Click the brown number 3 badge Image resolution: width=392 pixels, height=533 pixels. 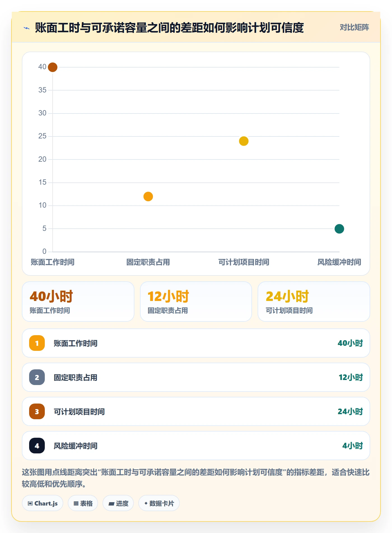(x=37, y=411)
